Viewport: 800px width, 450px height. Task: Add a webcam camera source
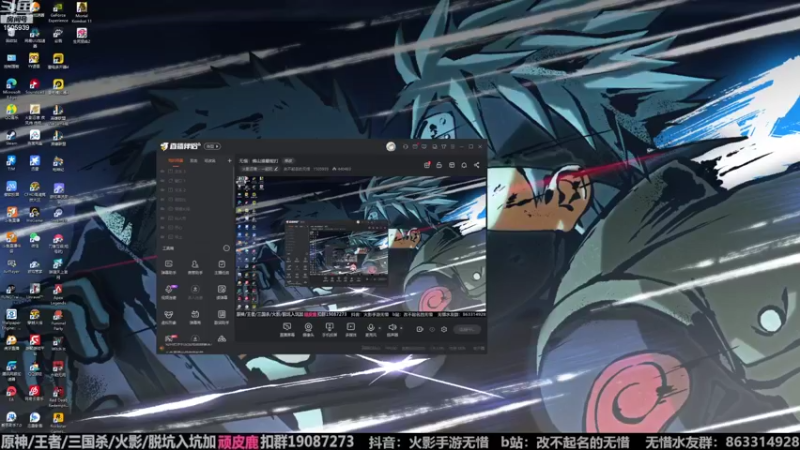click(x=308, y=329)
